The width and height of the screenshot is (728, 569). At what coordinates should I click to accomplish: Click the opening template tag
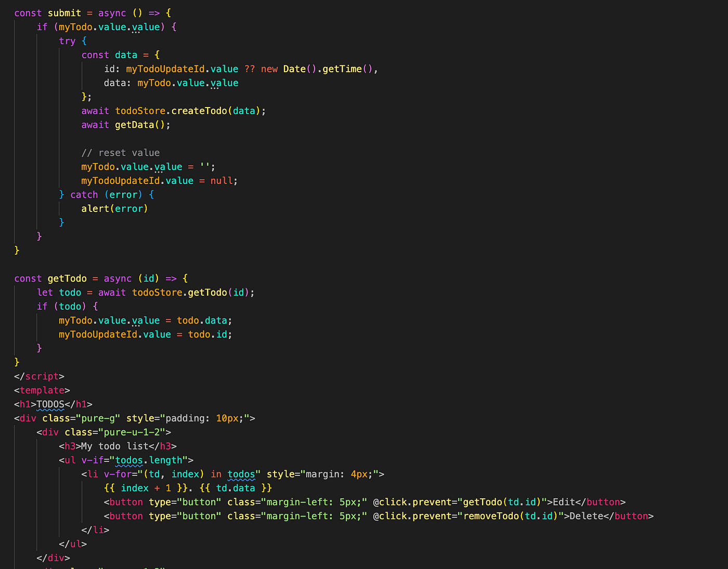tap(42, 390)
